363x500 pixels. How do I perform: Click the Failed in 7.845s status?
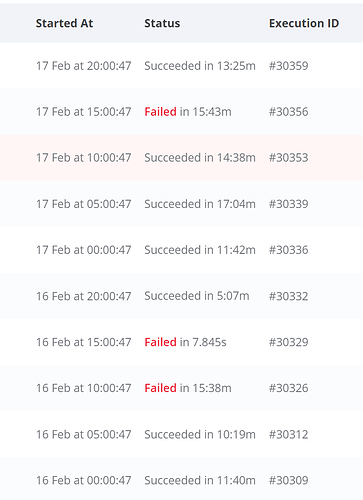185,342
